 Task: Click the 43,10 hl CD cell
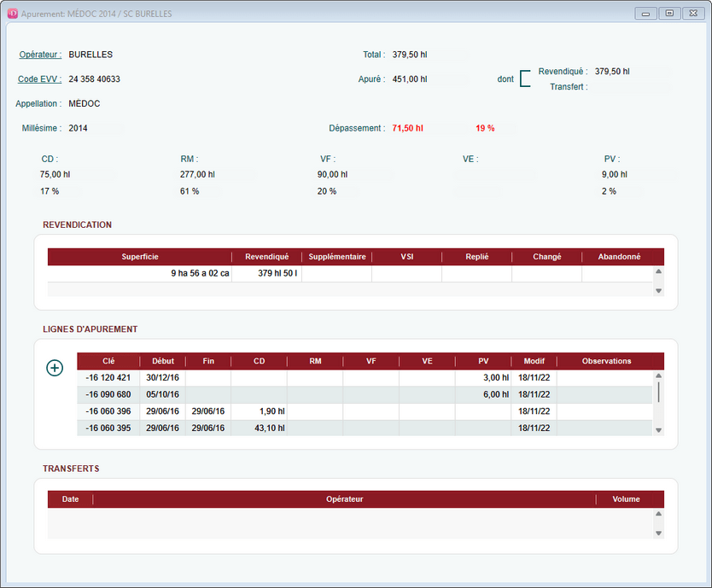point(259,428)
